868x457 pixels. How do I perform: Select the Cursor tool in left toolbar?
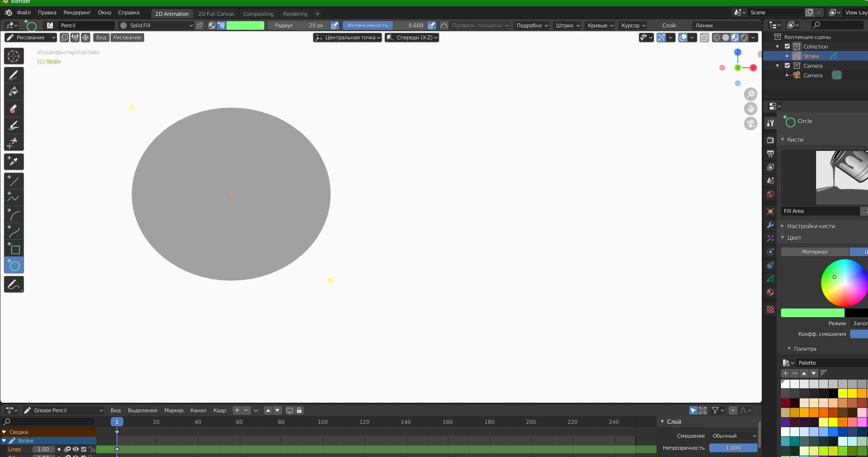click(14, 56)
